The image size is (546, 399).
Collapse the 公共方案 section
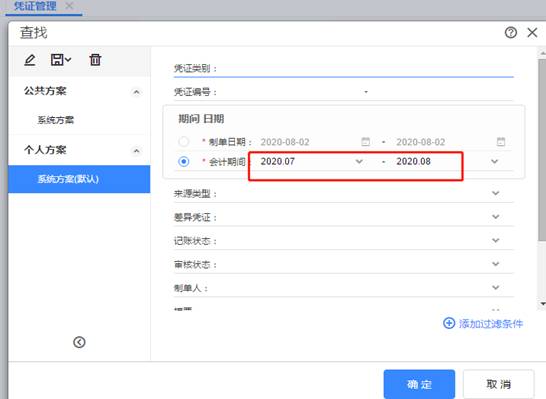136,92
